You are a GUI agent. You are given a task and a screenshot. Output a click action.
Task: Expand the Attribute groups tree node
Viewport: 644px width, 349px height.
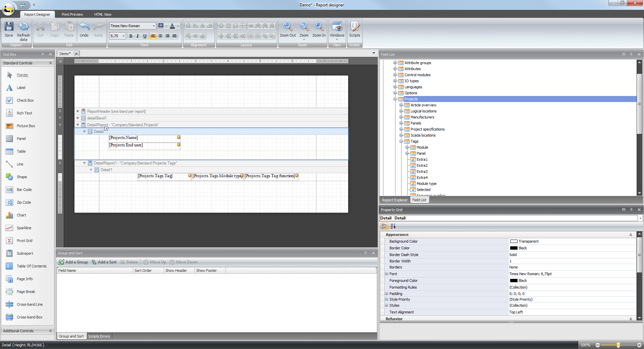tap(395, 63)
